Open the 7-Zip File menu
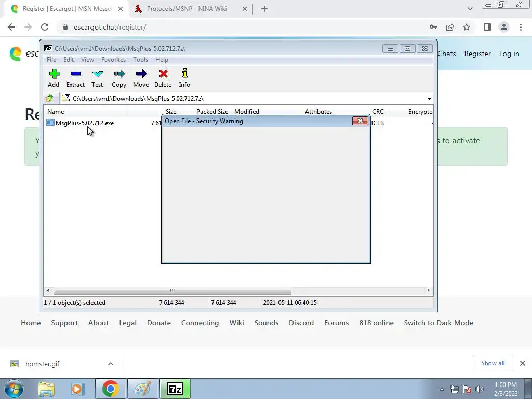 tap(51, 60)
